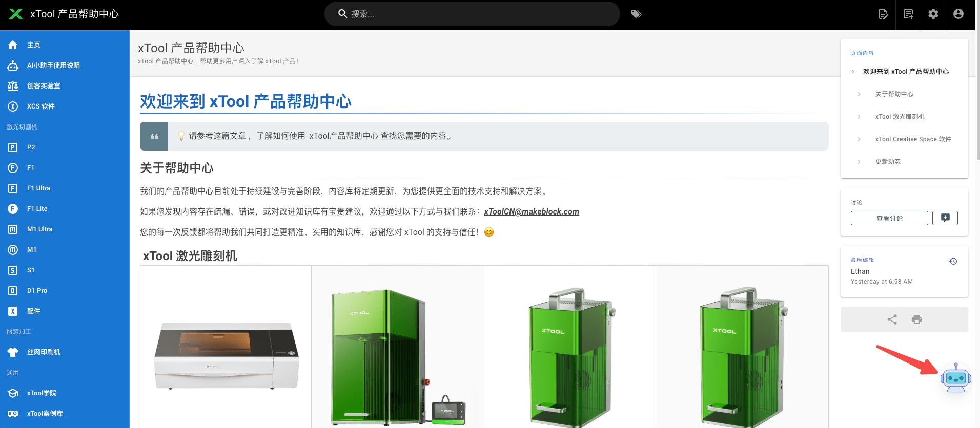Click the F circle icon for F1
The width and height of the screenshot is (980, 428).
tap(13, 168)
